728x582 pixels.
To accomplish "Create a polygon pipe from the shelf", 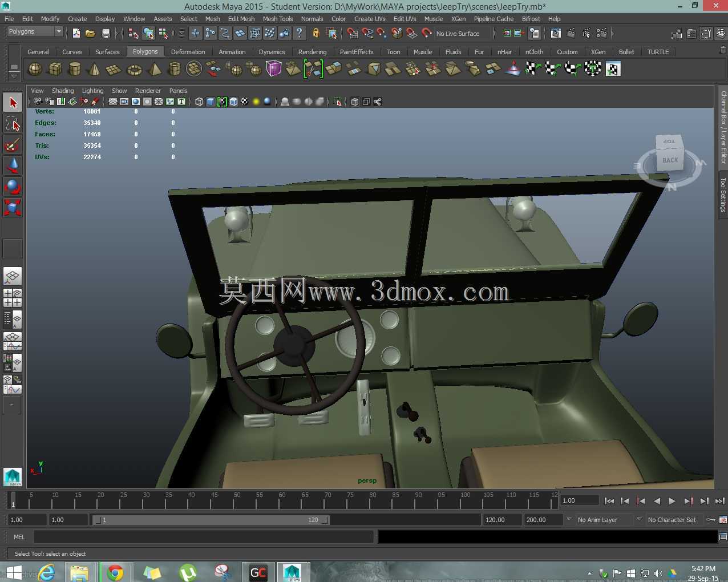I will [x=174, y=69].
